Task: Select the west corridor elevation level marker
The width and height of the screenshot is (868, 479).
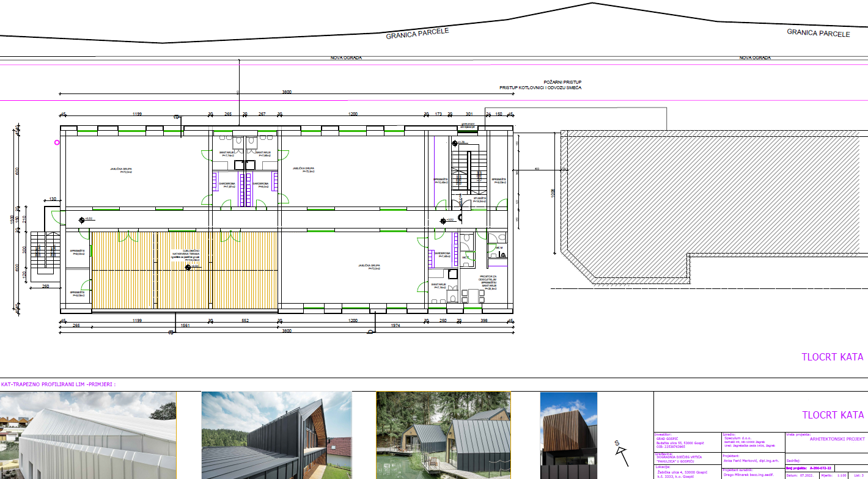Action: pos(84,218)
